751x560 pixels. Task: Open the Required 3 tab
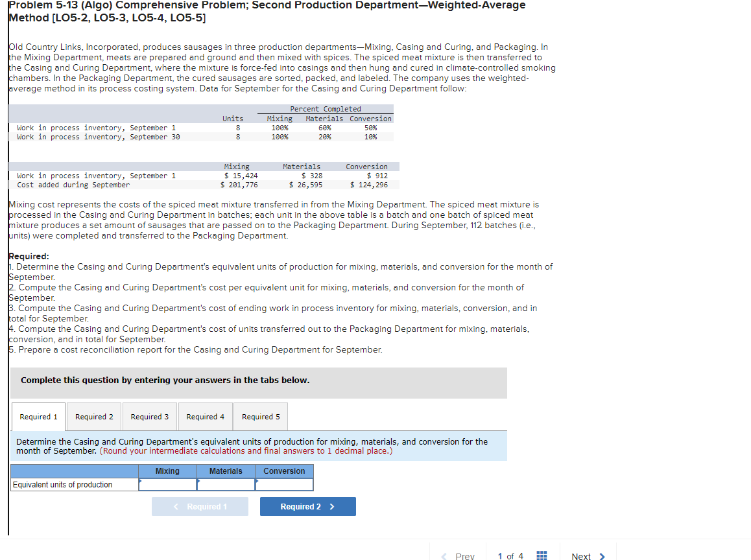150,417
